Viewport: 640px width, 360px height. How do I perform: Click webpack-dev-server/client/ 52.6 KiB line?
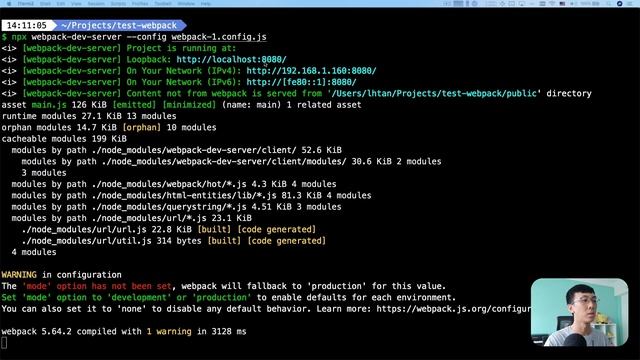pos(177,150)
